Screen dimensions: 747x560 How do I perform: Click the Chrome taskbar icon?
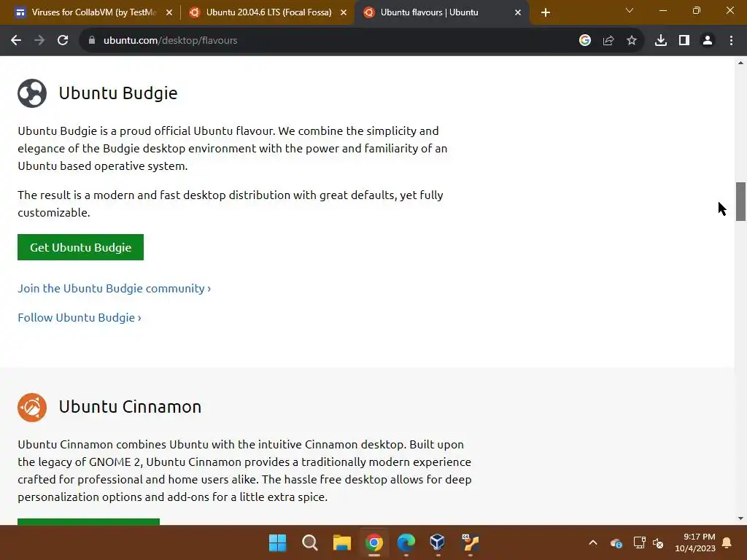(x=374, y=542)
